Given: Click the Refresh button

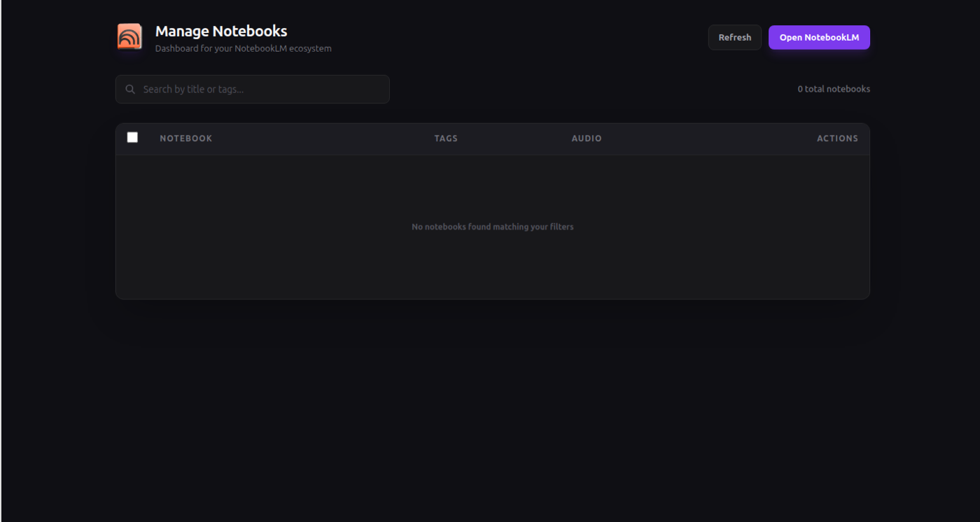Looking at the screenshot, I should (x=734, y=38).
